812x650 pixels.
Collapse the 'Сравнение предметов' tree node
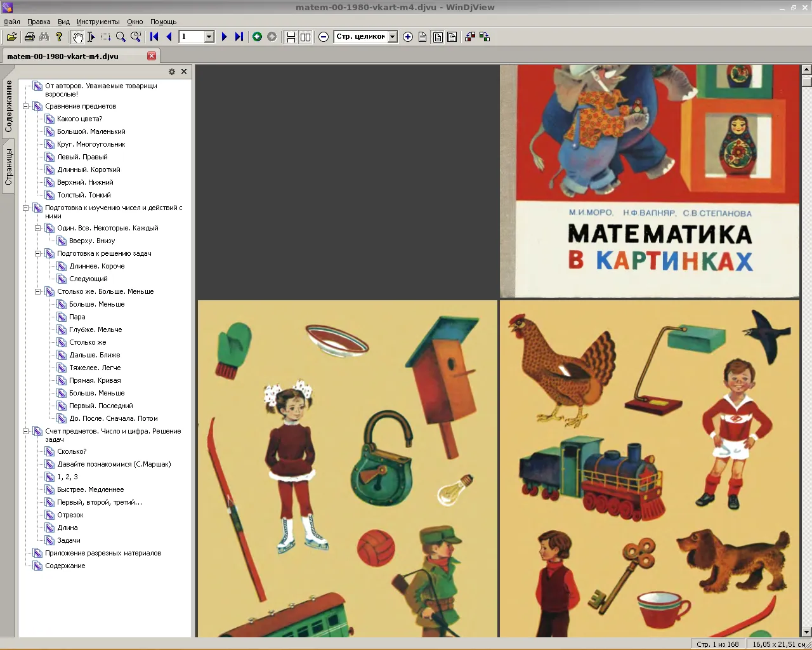click(26, 106)
